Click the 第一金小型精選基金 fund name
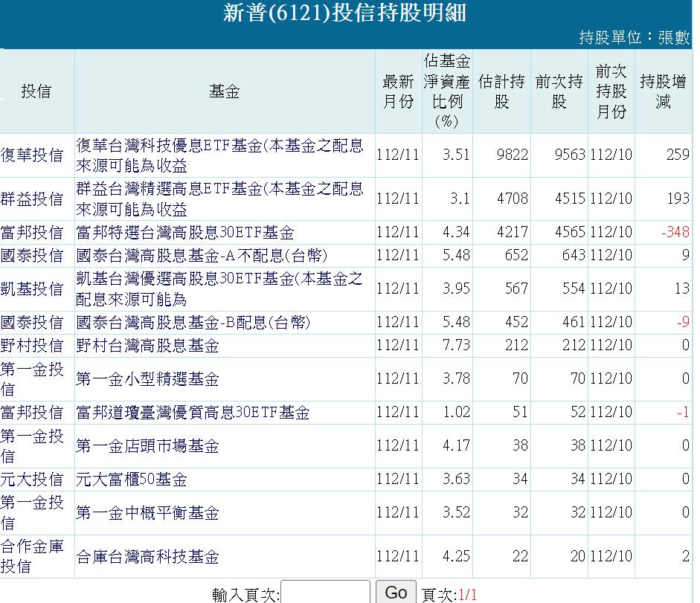Image resolution: width=700 pixels, height=603 pixels. point(147,379)
